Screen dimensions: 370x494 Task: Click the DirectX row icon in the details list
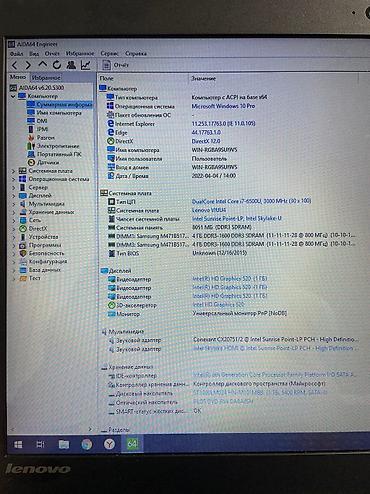(111, 141)
